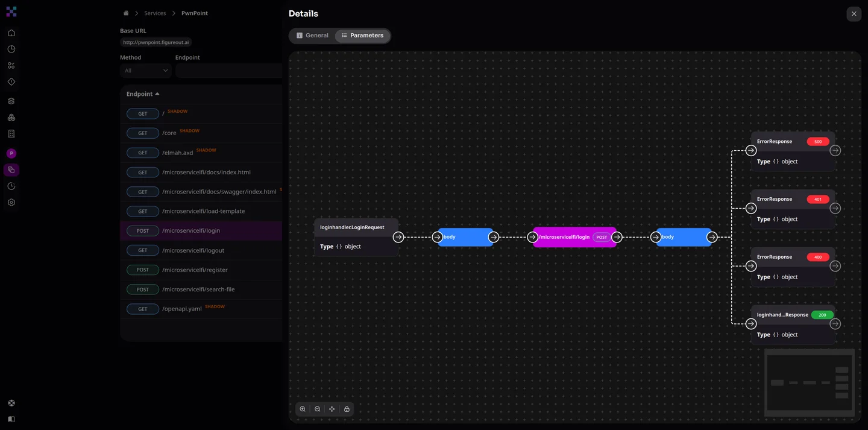The image size is (868, 430).
Task: Zoom in on the parameter diagram
Action: click(303, 409)
